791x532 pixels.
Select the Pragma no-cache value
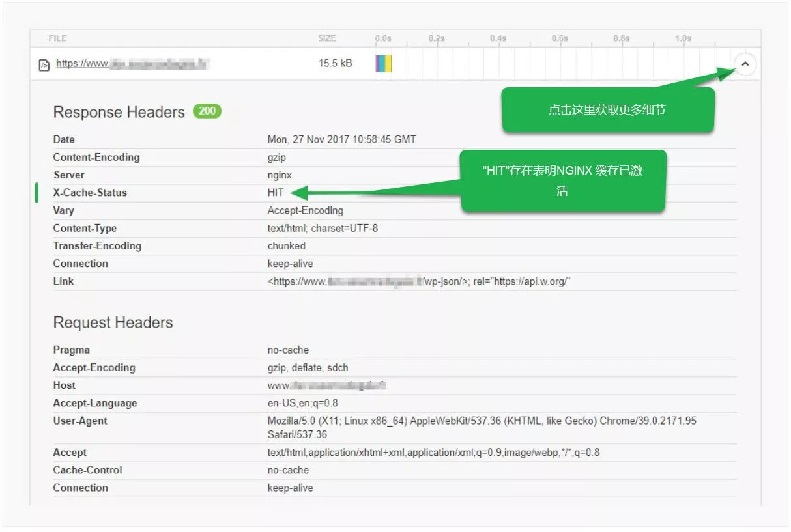point(289,350)
